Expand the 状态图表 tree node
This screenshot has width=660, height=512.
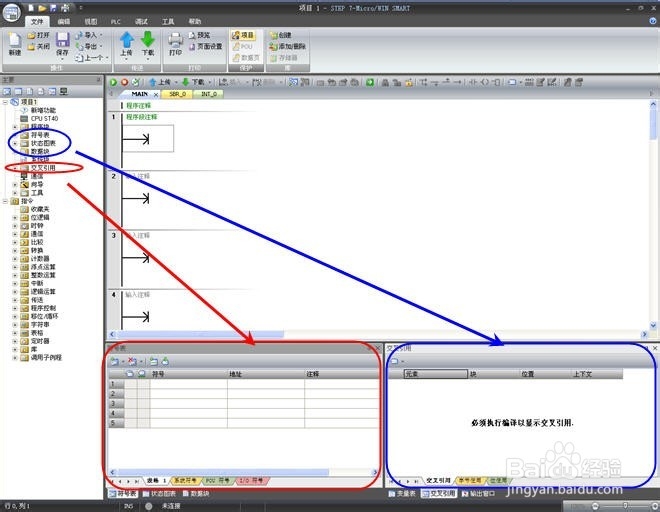(15, 144)
